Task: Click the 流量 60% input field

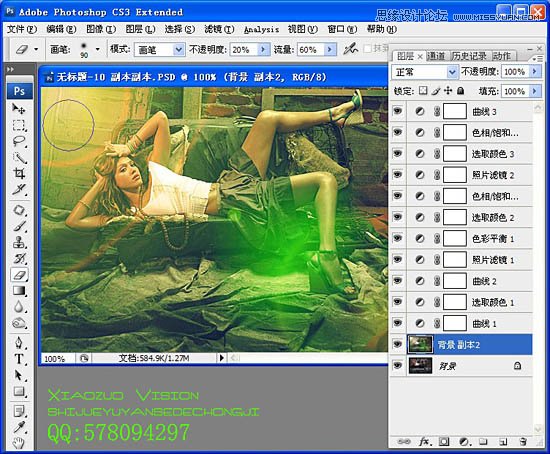Action: [x=311, y=49]
